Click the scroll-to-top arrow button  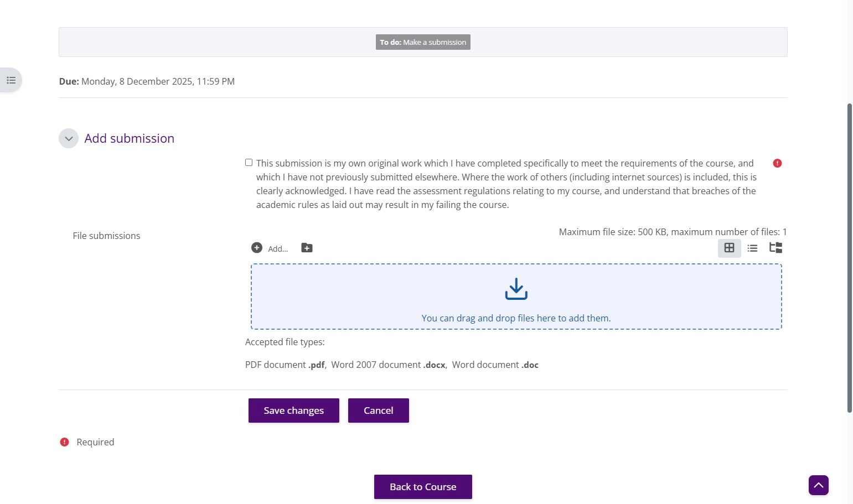(818, 485)
